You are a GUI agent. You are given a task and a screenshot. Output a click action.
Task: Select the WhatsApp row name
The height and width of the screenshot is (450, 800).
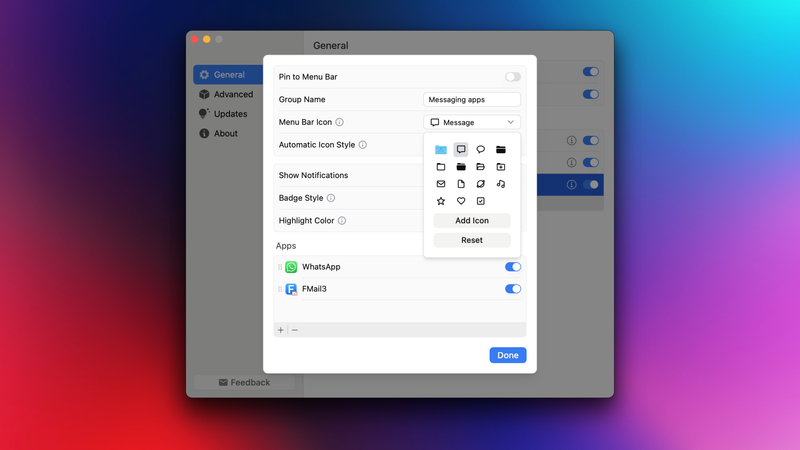[321, 267]
